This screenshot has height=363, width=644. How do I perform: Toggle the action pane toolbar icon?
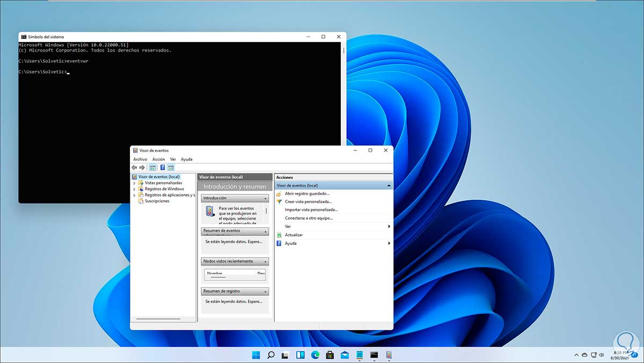(x=171, y=168)
